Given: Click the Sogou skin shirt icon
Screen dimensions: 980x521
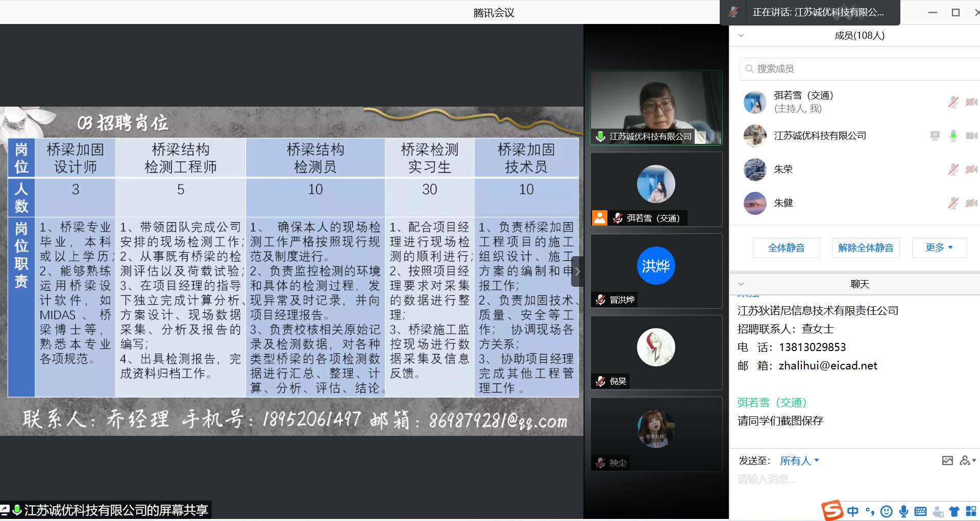Looking at the screenshot, I should point(954,511).
